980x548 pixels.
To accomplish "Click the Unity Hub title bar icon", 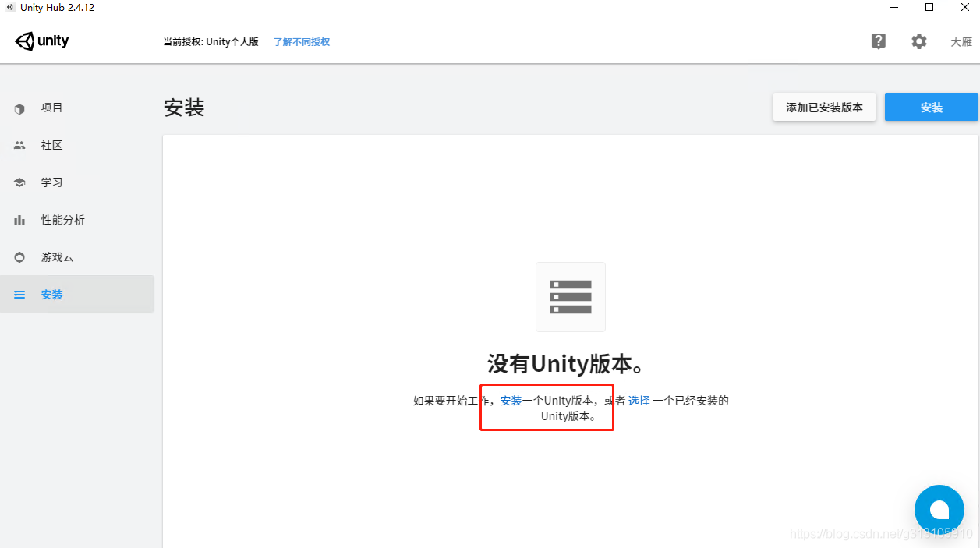I will tap(9, 7).
